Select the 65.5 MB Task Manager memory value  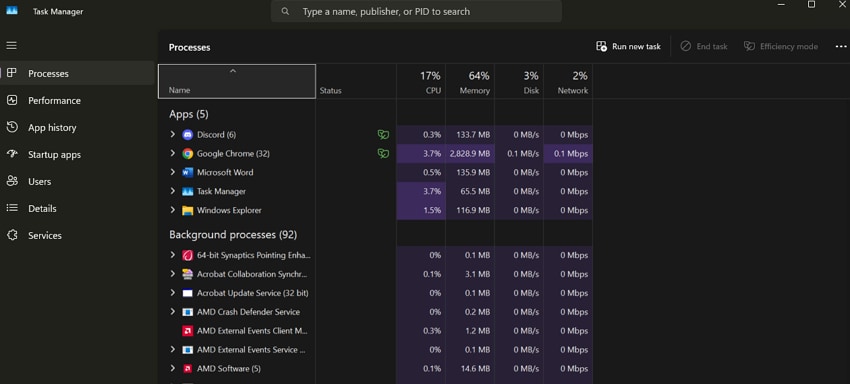(x=470, y=191)
